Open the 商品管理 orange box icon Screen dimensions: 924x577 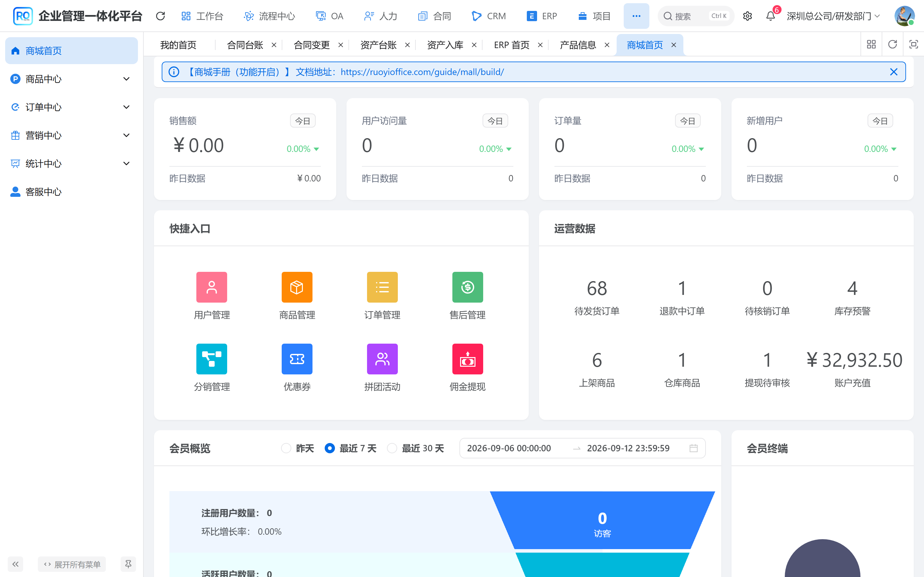pos(297,287)
